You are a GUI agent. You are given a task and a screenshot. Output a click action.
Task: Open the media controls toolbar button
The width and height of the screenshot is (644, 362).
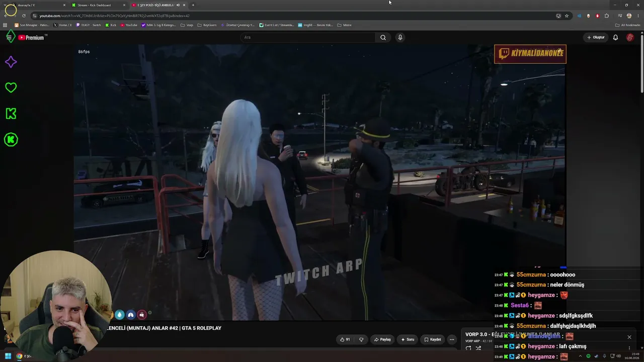(x=620, y=16)
